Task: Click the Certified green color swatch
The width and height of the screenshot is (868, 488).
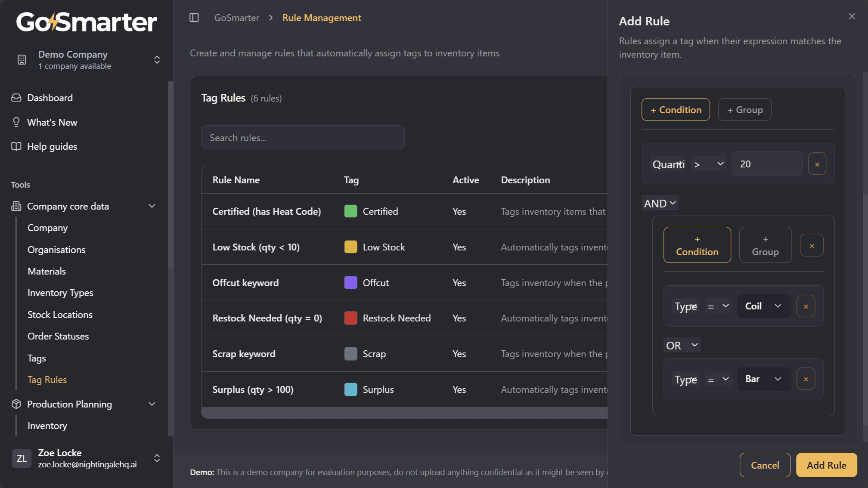Action: click(350, 211)
